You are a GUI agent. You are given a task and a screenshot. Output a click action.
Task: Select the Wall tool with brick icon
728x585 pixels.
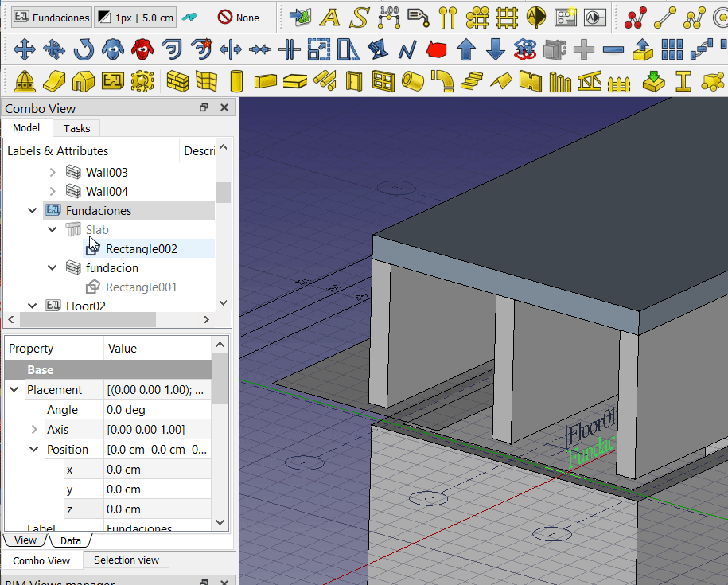click(x=176, y=80)
